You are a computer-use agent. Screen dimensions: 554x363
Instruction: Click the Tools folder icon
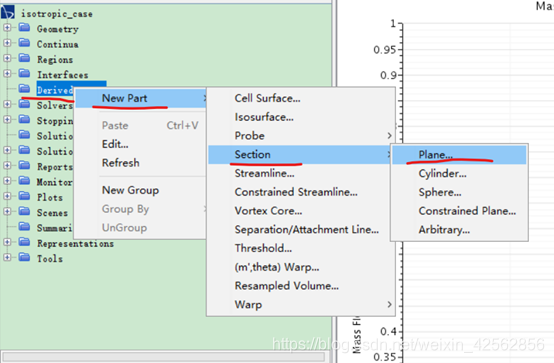[x=24, y=257]
